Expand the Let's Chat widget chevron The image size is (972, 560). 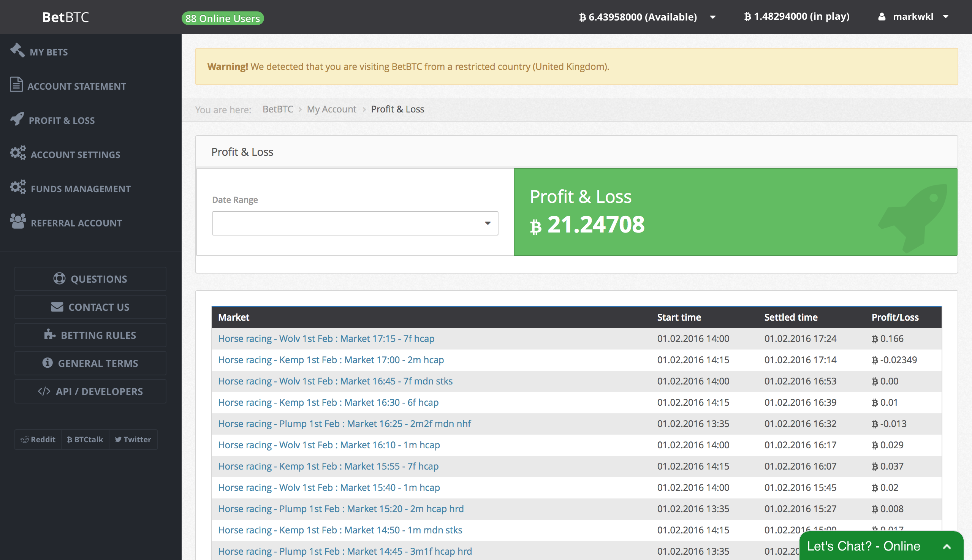[947, 547]
